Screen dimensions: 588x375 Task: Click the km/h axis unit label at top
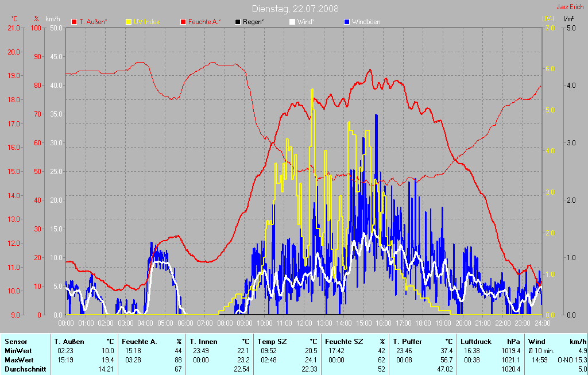point(53,19)
